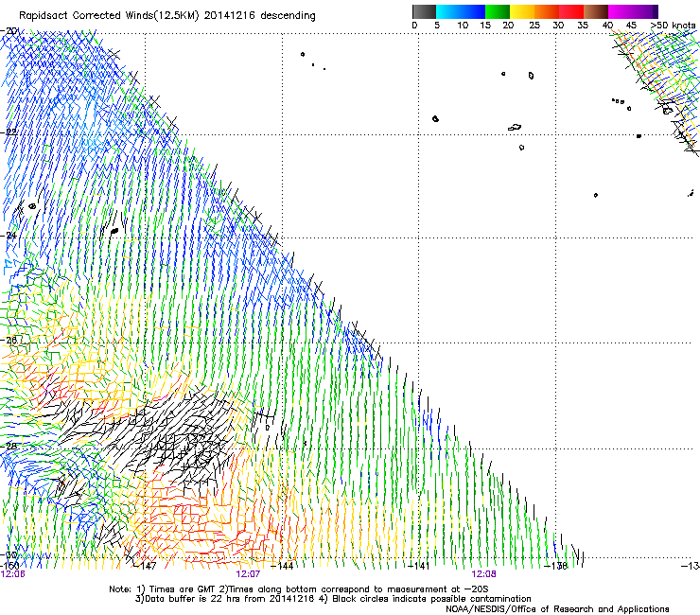The image size is (700, 615).
Task: Click the 'Rapidscat Corrected Winds(12.5KM)' title text
Action: [x=110, y=16]
